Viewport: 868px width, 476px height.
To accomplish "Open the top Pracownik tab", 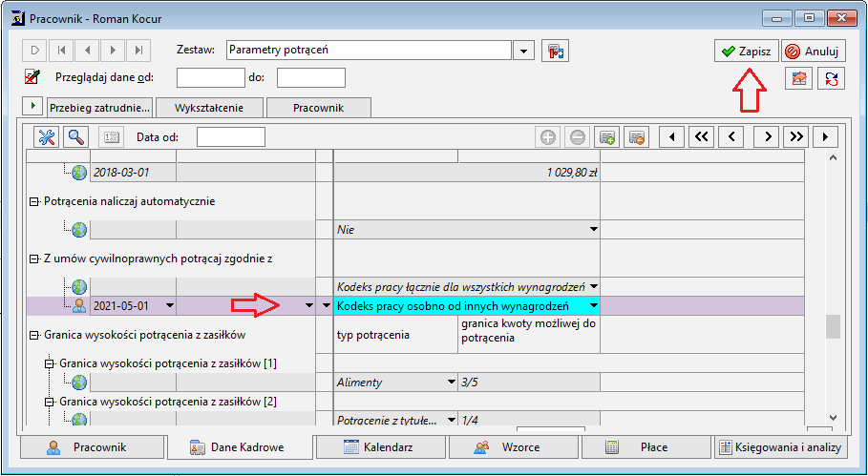I will click(x=318, y=108).
